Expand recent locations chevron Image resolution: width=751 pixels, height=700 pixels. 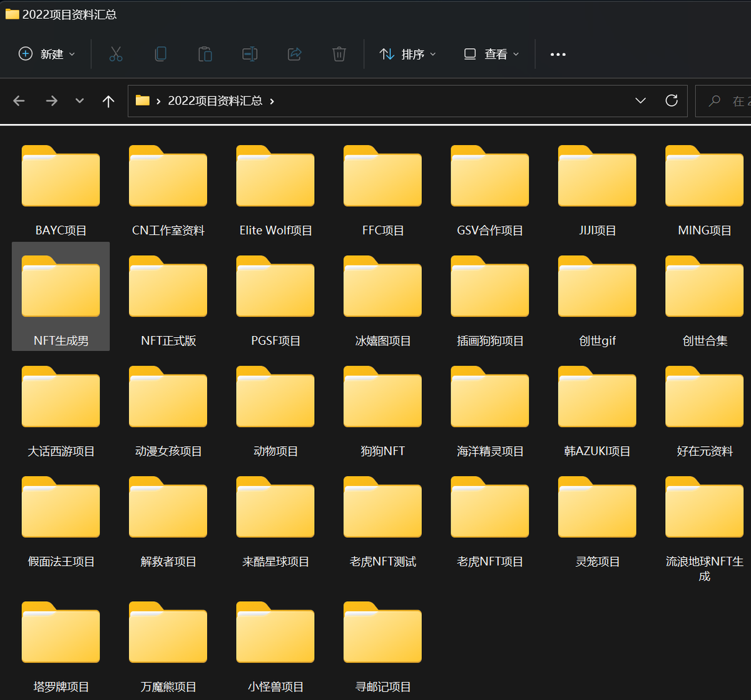pyautogui.click(x=79, y=101)
